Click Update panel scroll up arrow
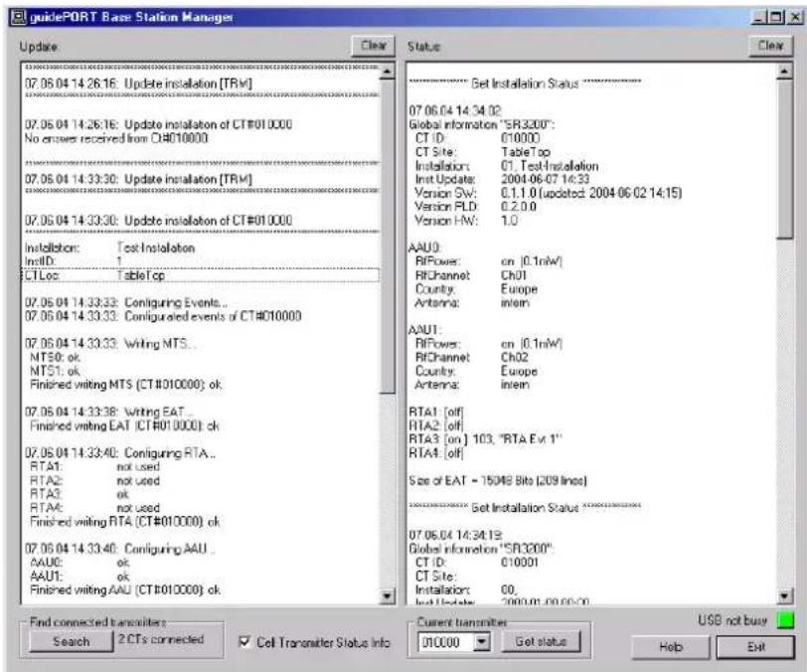807x672 pixels. point(387,71)
